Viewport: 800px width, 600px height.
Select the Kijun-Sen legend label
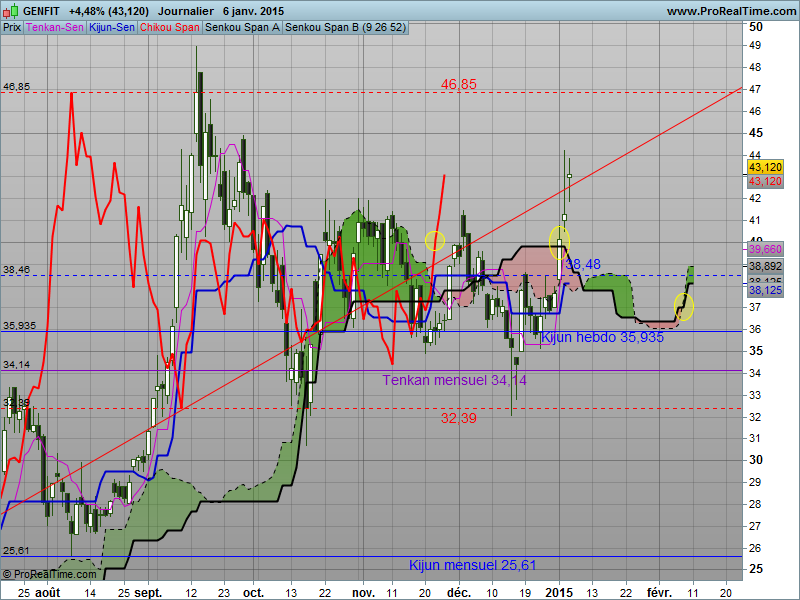(112, 28)
